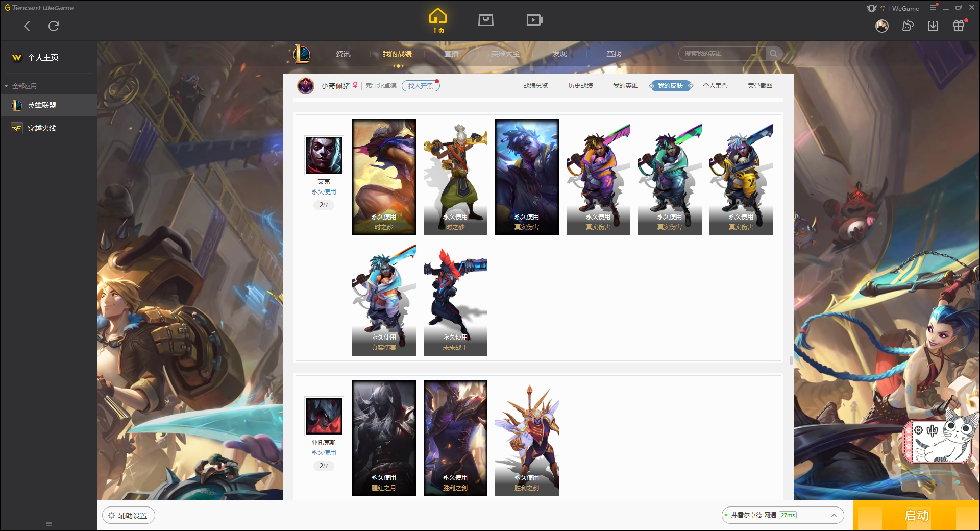980x531 pixels.
Task: Click the skin list vertical scrollbar
Action: (x=791, y=360)
